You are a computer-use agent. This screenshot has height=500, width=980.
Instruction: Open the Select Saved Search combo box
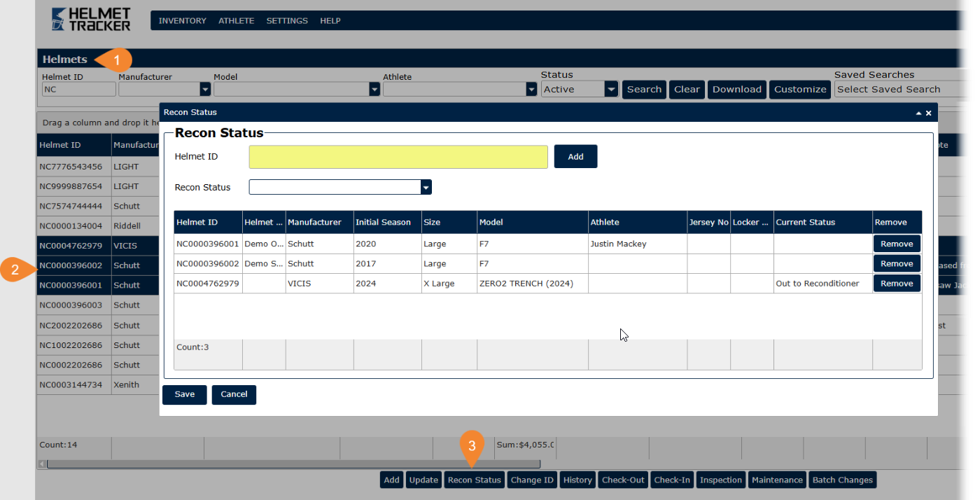coord(901,90)
